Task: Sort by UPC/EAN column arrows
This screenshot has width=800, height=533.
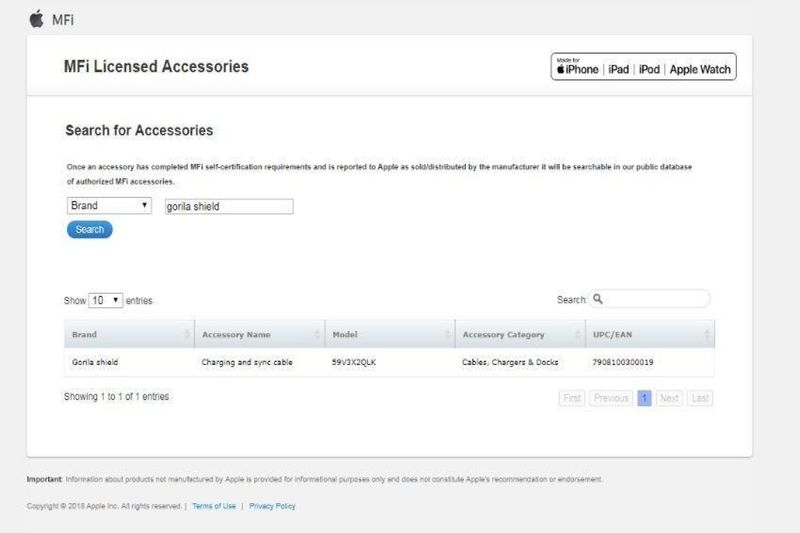Action: tap(707, 334)
